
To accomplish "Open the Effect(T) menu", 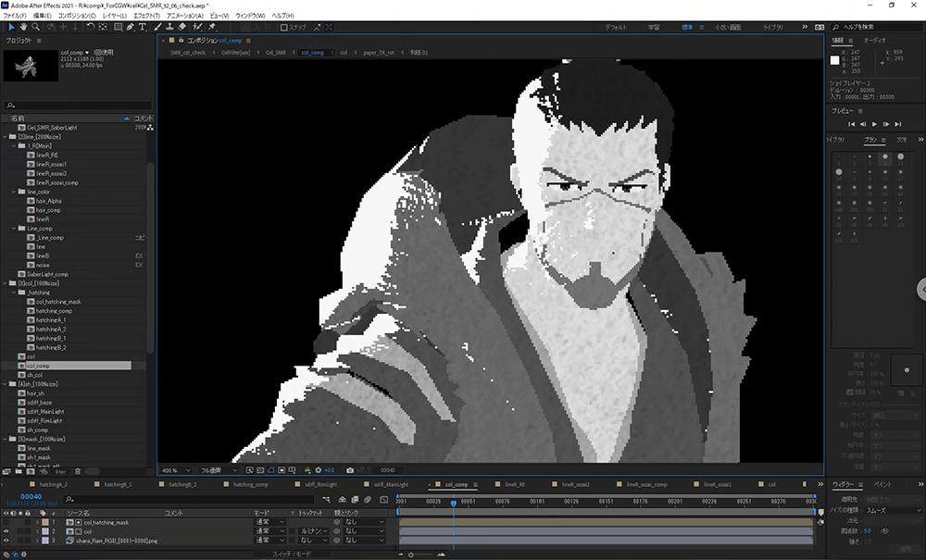I will (x=146, y=16).
